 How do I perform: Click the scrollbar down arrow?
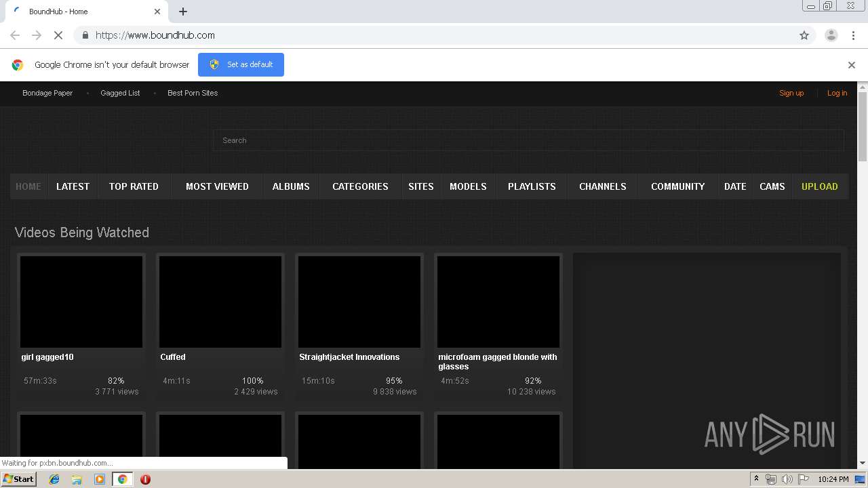[x=863, y=464]
